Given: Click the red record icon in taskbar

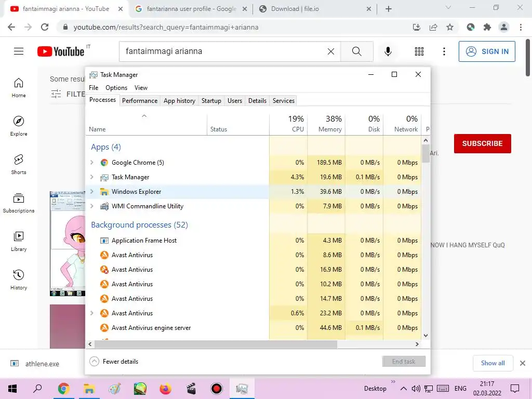Looking at the screenshot, I should pyautogui.click(x=217, y=389).
